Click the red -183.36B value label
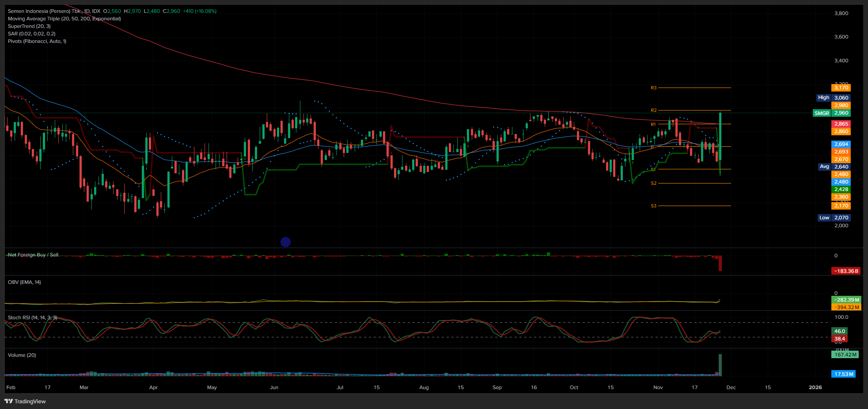The height and width of the screenshot is (409, 868). tap(845, 271)
